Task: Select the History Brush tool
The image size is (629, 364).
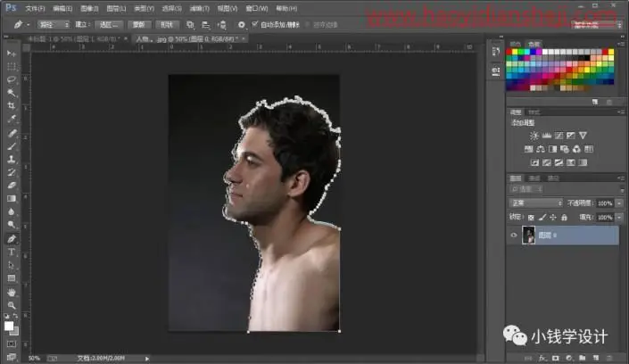Action: pos(12,172)
